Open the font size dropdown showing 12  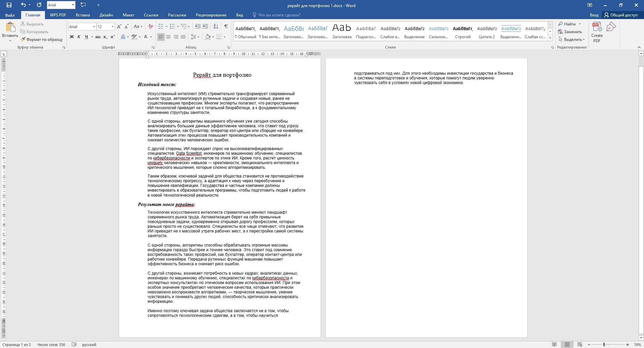(x=112, y=26)
